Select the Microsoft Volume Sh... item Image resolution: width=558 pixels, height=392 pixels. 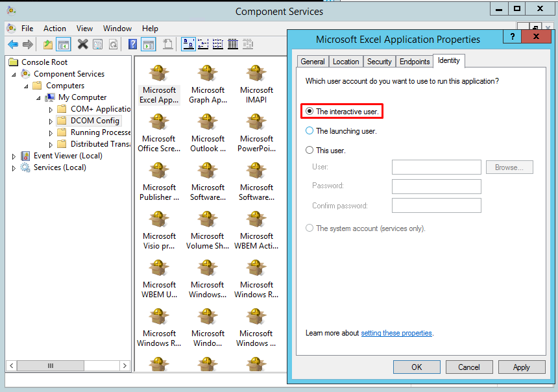[208, 231]
